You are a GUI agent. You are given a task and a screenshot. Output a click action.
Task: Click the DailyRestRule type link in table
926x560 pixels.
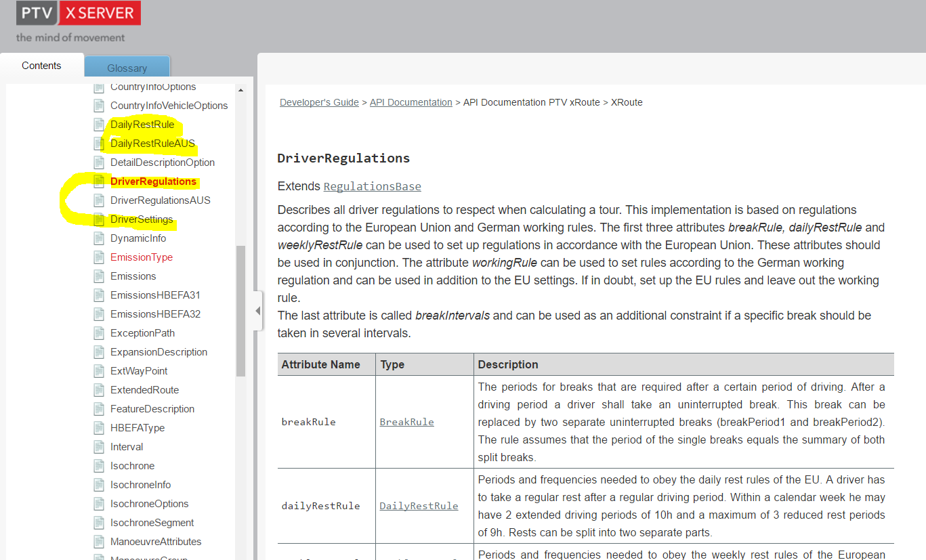(x=419, y=506)
